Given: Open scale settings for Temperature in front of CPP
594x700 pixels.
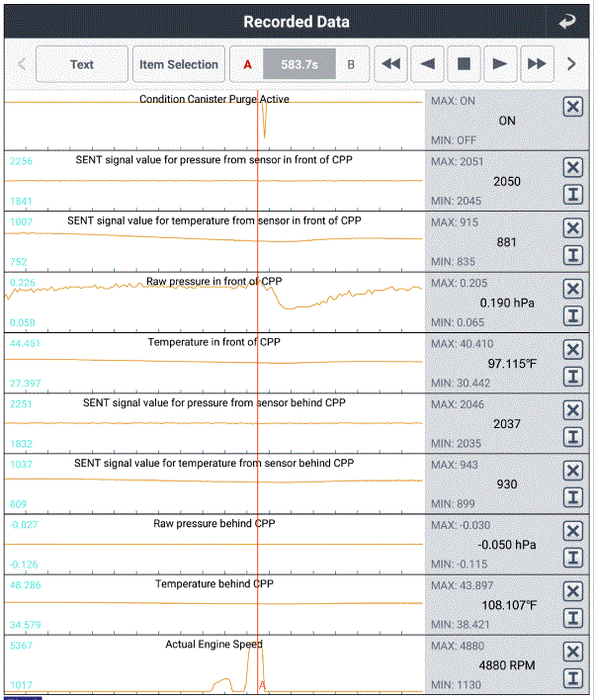Looking at the screenshot, I should 573,377.
